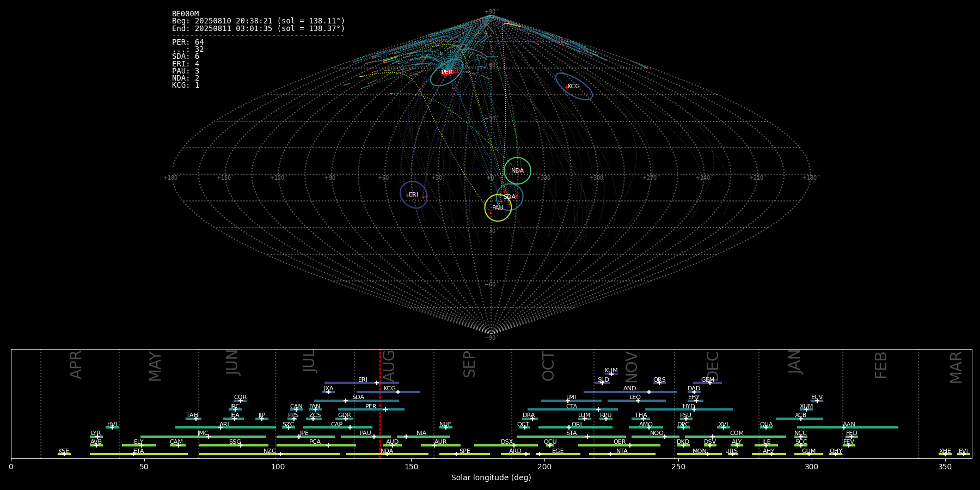Select the ORI shower bar in timeline
This screenshot has width=980, height=490.
point(575,427)
